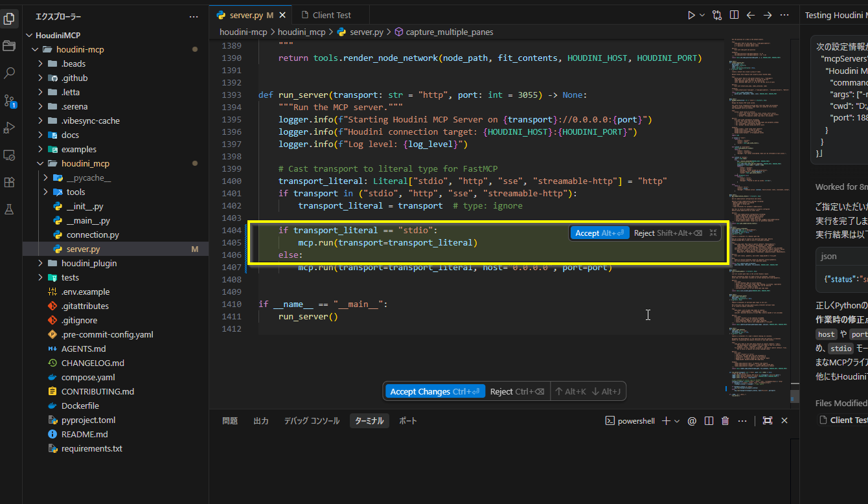Screen dimensions: 868x504
Task: Maximize the terminal panel size
Action: (x=768, y=421)
